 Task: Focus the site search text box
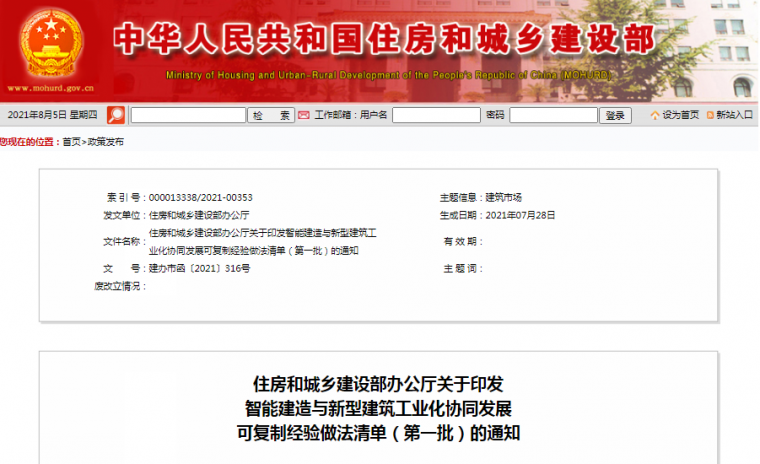(x=188, y=115)
